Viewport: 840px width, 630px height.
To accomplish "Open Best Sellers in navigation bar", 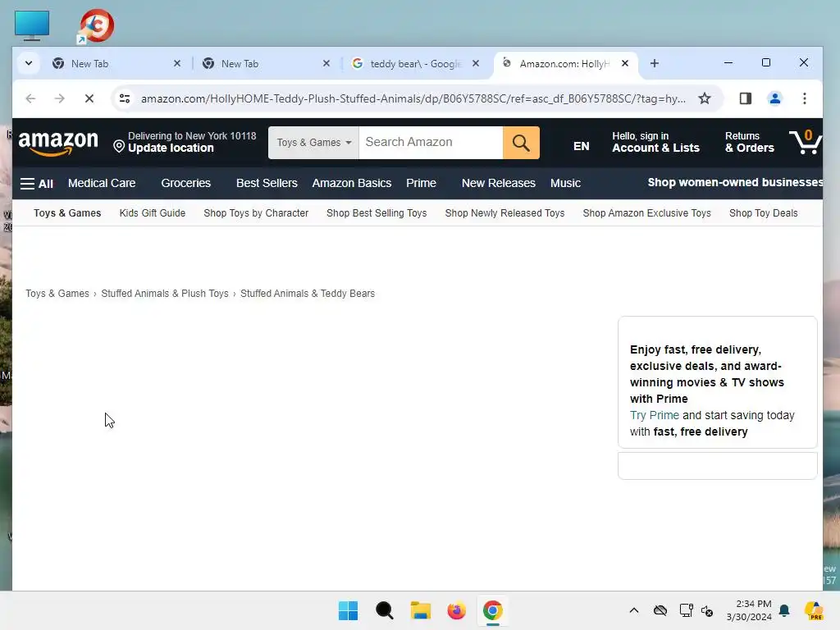I will click(x=267, y=183).
